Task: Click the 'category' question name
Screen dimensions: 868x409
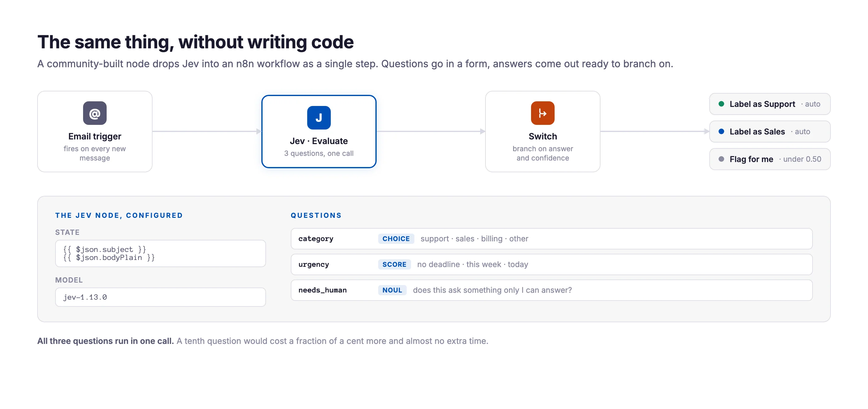Action: click(316, 239)
